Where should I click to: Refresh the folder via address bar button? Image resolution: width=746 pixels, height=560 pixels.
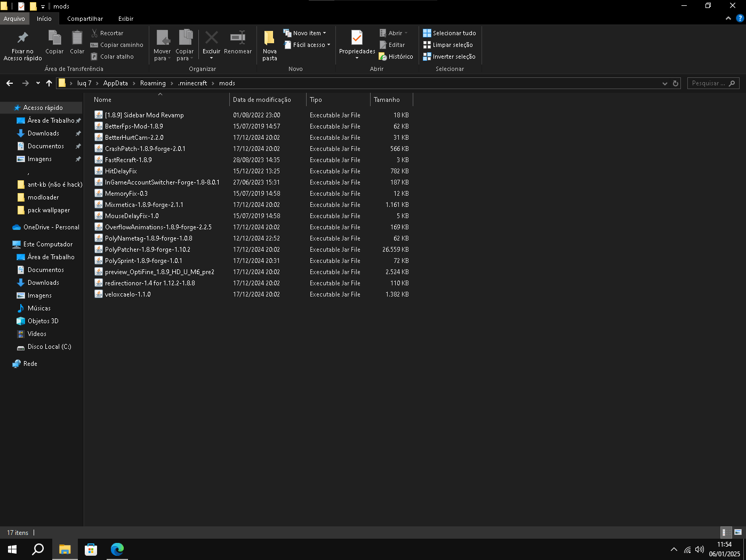tap(676, 83)
